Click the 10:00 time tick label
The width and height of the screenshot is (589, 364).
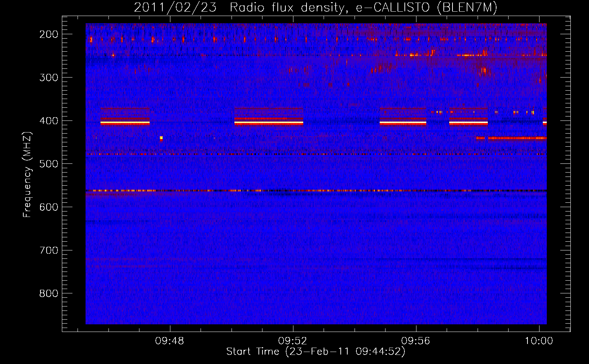pyautogui.click(x=539, y=341)
